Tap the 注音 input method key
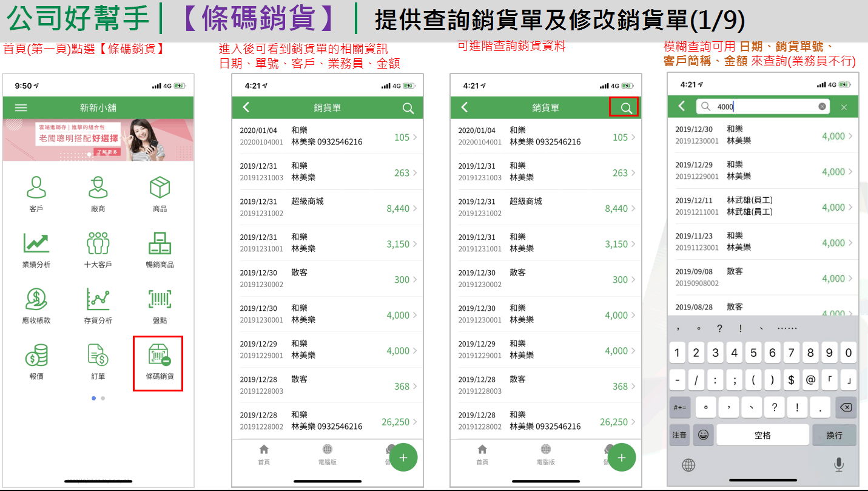Screen dimensions: 868x491 click(x=680, y=435)
